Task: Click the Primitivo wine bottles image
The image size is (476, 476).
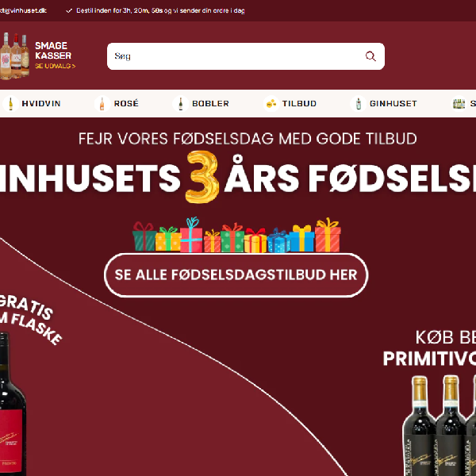Action: tap(439, 425)
